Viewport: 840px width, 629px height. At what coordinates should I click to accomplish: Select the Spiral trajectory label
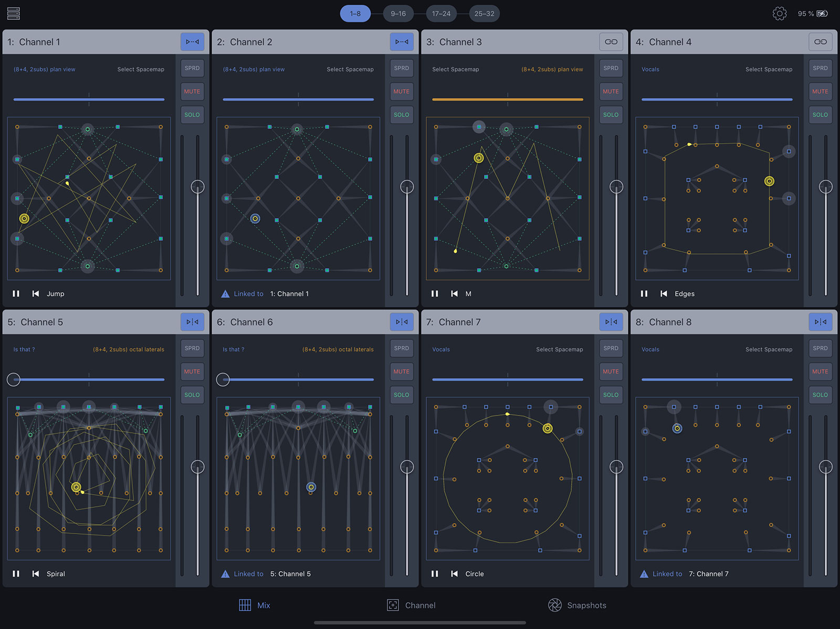coord(56,574)
